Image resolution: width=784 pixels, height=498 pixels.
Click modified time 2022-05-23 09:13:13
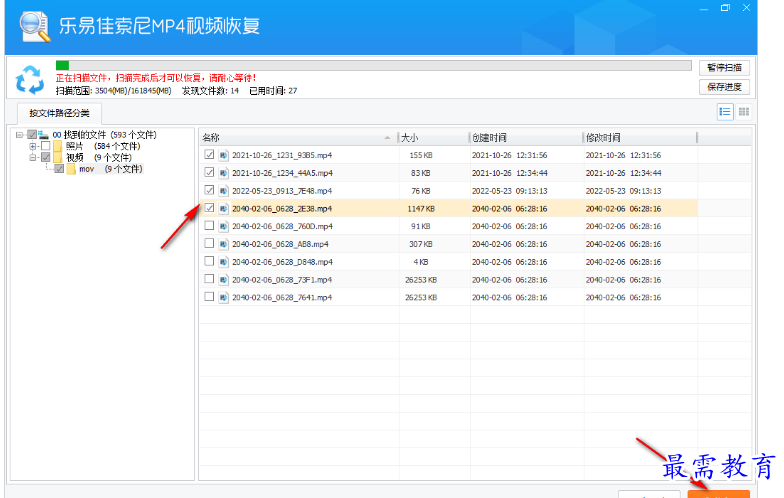tap(624, 191)
